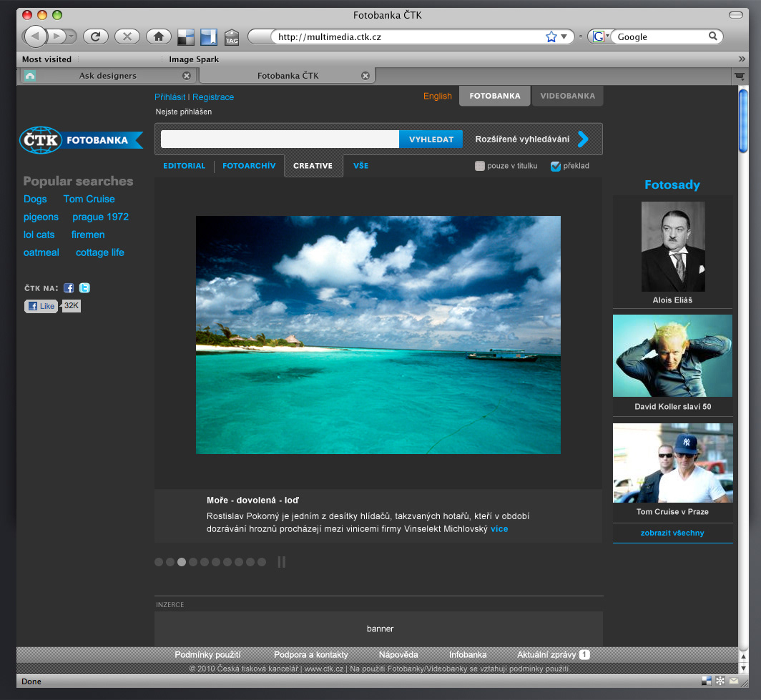Open the Google search engine selector

pos(601,37)
